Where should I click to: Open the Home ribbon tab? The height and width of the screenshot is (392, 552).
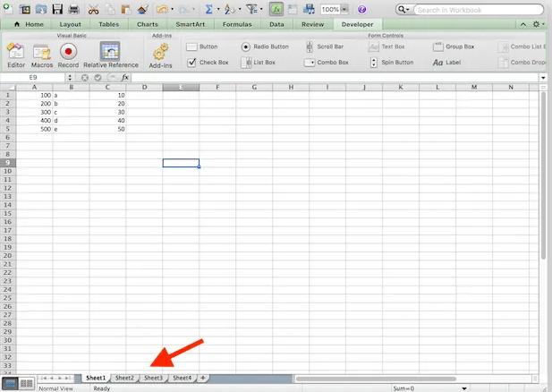(x=29, y=24)
